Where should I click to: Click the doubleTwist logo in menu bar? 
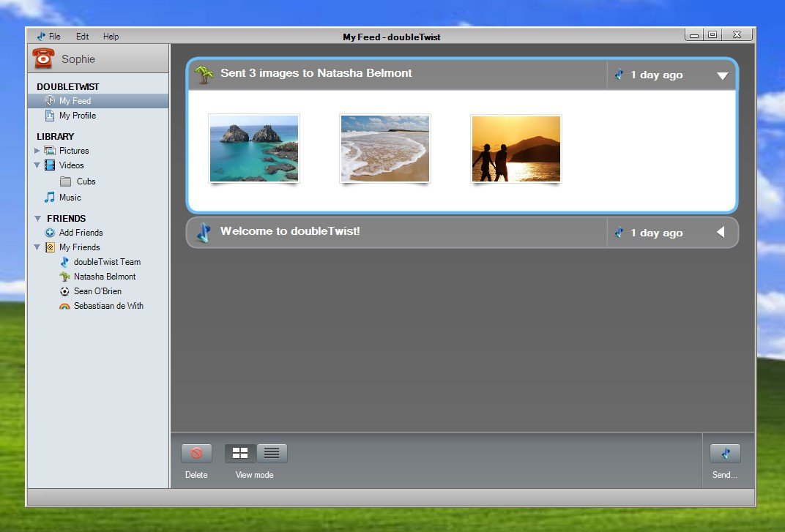(x=41, y=36)
